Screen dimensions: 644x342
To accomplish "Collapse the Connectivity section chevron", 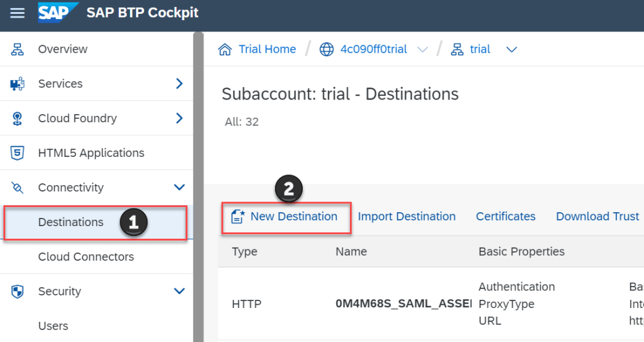I will coord(179,188).
